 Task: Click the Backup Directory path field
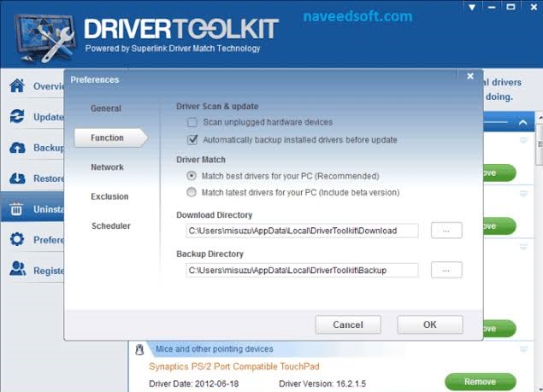pyautogui.click(x=302, y=270)
